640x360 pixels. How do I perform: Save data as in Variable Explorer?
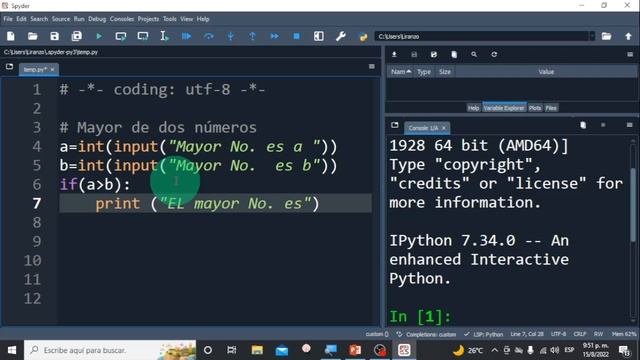click(x=434, y=54)
